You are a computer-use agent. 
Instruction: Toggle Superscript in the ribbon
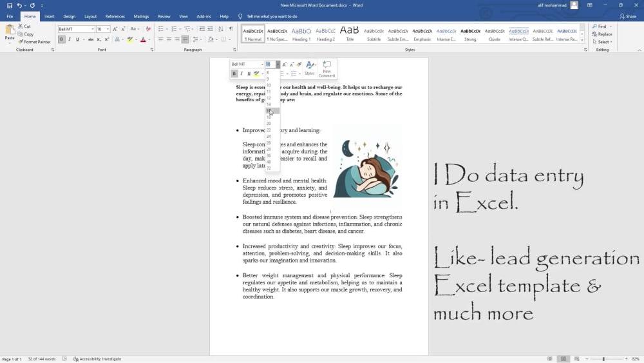click(107, 39)
